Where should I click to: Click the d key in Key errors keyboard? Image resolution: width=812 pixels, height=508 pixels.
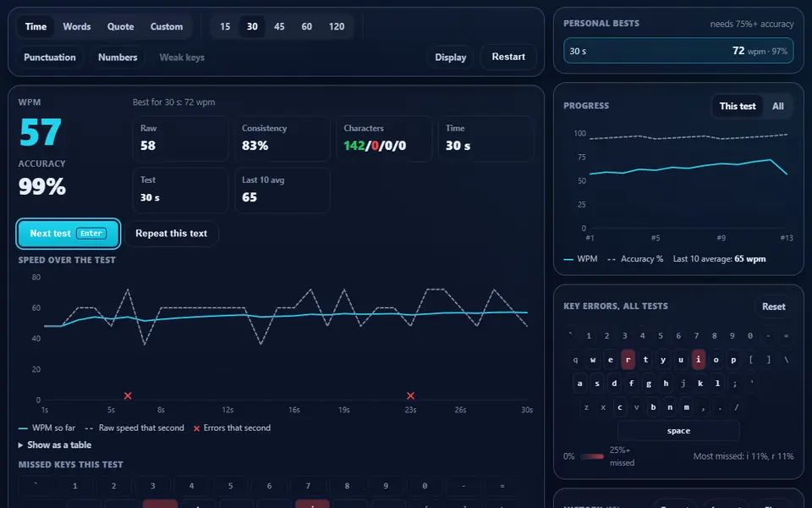tap(614, 383)
